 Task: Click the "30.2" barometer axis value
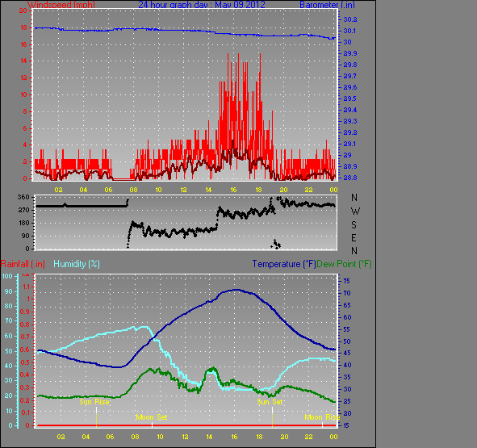[x=350, y=19]
